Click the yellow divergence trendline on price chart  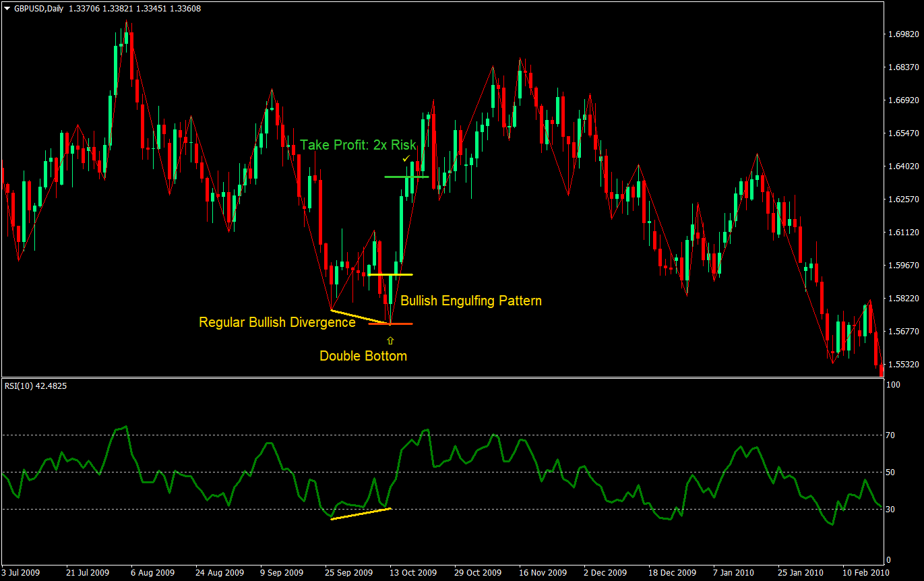[361, 317]
